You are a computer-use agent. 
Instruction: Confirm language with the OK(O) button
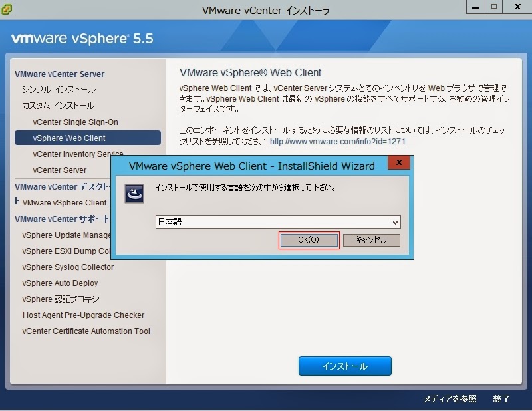[x=309, y=240]
